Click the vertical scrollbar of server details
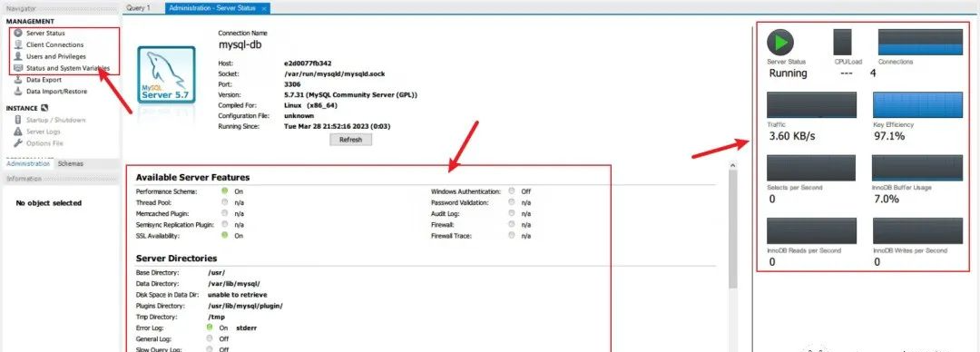 [x=734, y=229]
